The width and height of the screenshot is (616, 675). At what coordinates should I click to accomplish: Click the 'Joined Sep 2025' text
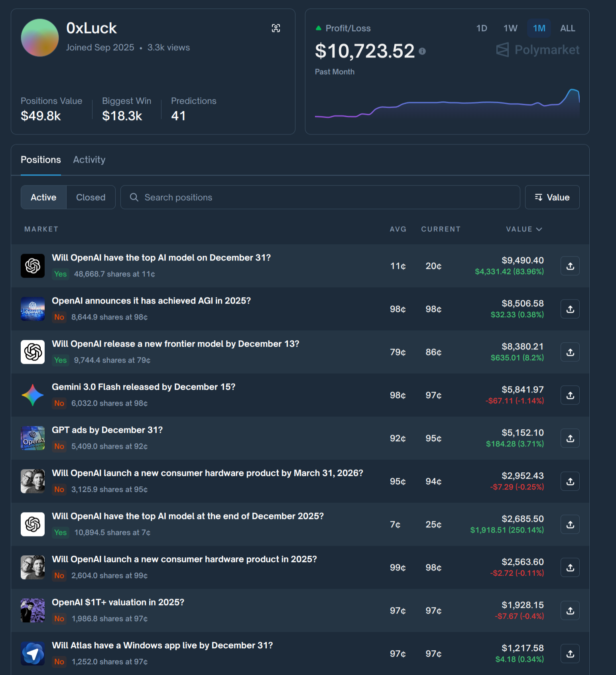click(100, 47)
